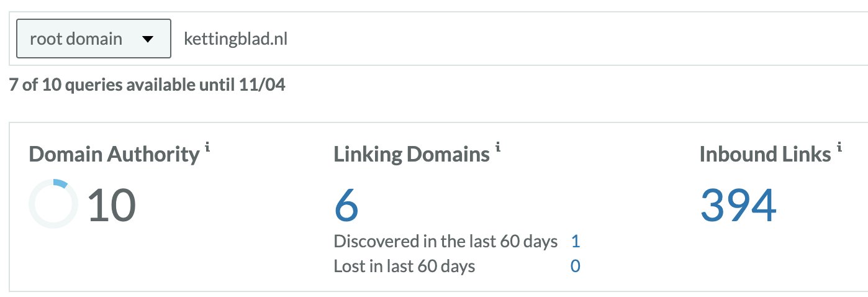Open the Inbound Links info tooltip icon
868x297 pixels.
(839, 148)
